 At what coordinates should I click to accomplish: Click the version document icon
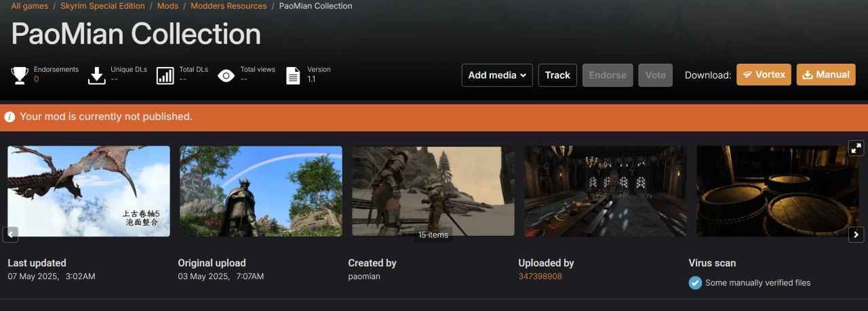coord(293,75)
